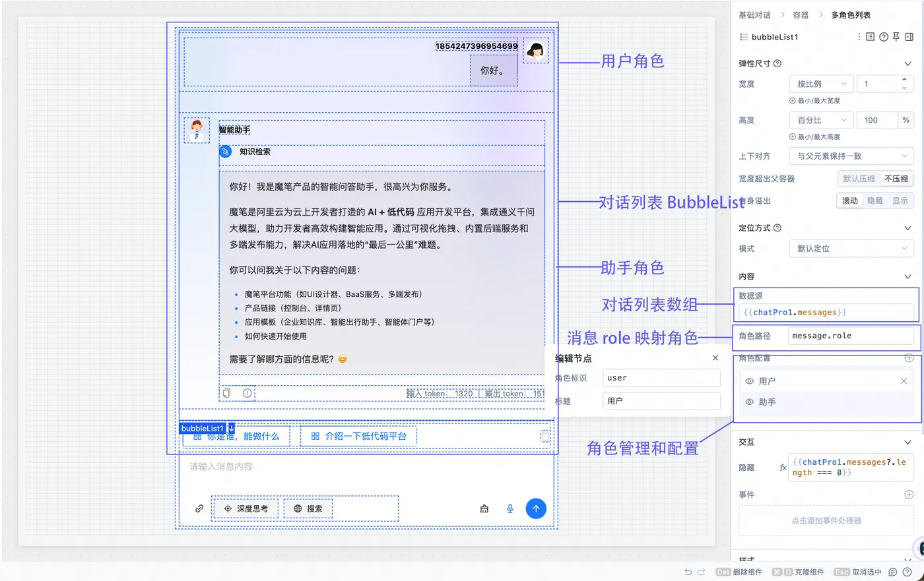Click the comments icon in bottom bar
Viewport: 924px width, 581px height.
click(x=893, y=572)
